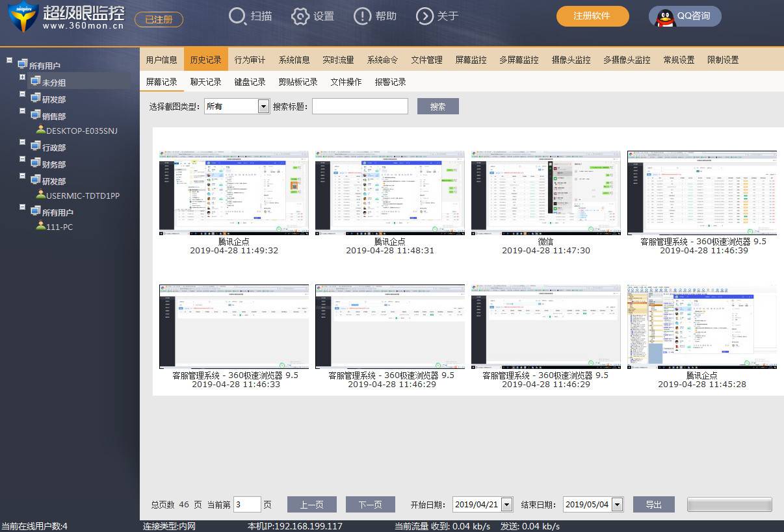Click the help exclamation icon
This screenshot has height=532, width=784.
coord(363,16)
